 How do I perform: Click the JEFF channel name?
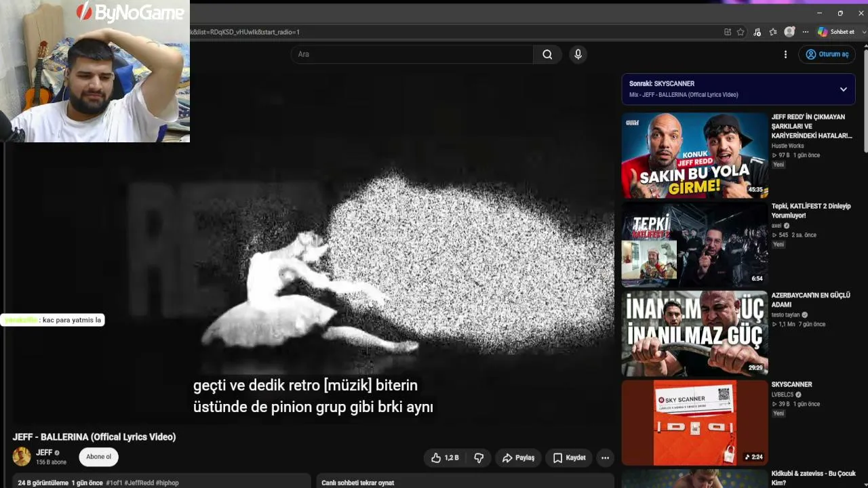click(x=44, y=452)
